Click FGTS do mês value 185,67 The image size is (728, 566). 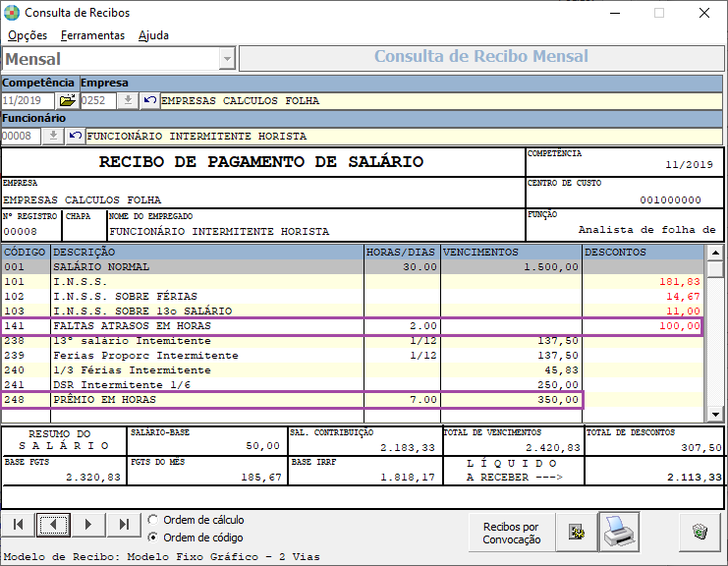261,478
